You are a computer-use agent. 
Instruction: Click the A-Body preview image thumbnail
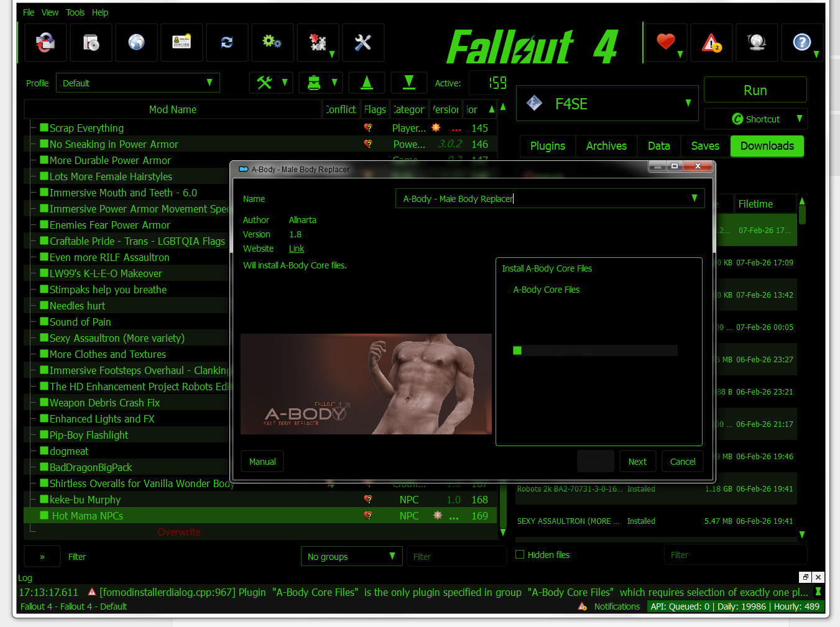pos(366,384)
